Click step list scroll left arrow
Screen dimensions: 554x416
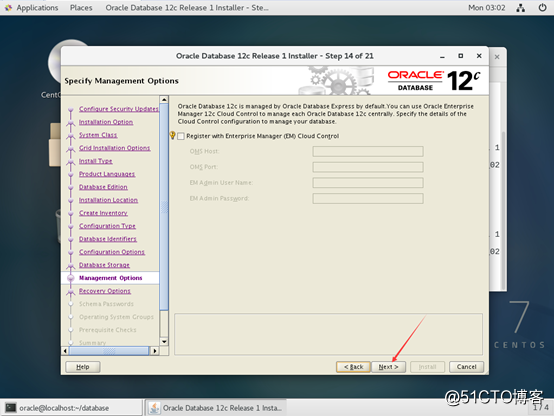coord(65,351)
